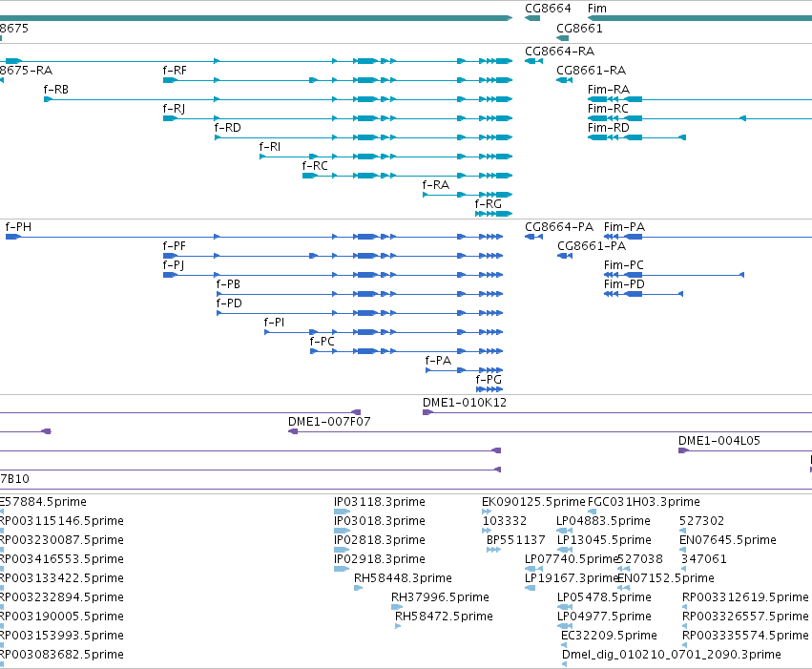Click the f-PH protein label
This screenshot has height=669, width=812.
pos(18,227)
